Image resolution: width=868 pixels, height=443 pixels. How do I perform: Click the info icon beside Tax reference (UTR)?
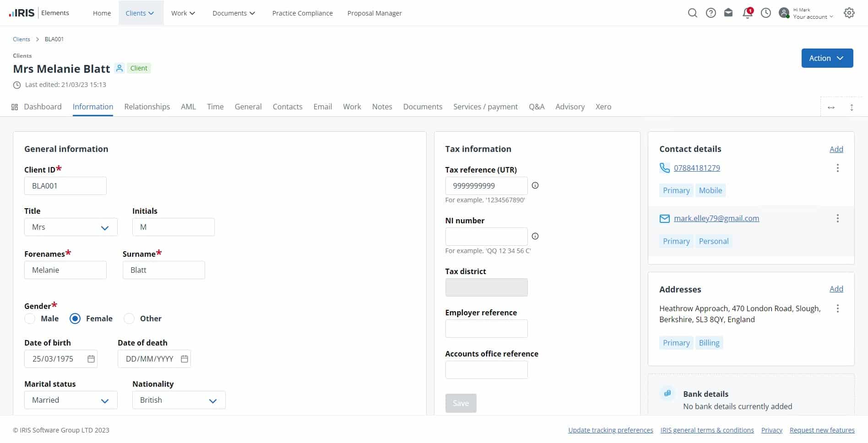click(x=535, y=185)
